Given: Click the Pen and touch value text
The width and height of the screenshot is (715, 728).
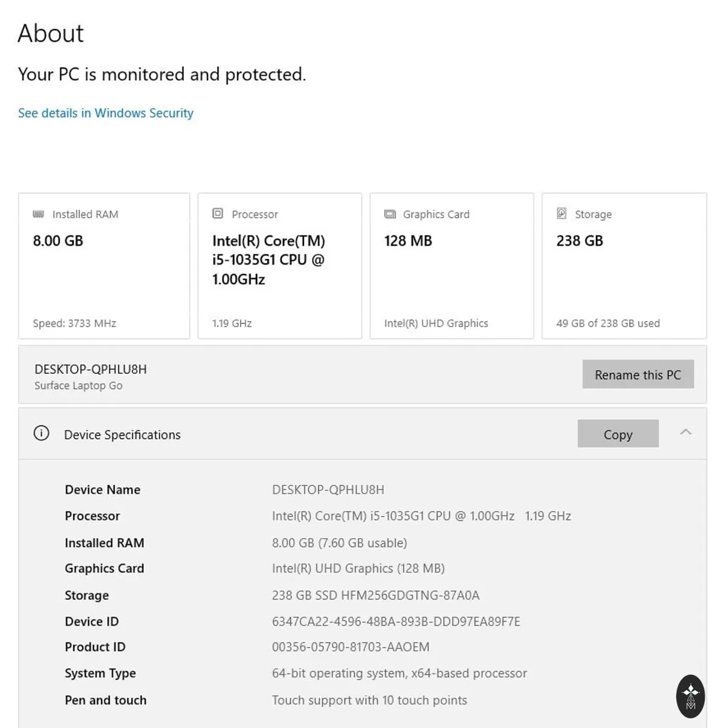Looking at the screenshot, I should [x=370, y=700].
